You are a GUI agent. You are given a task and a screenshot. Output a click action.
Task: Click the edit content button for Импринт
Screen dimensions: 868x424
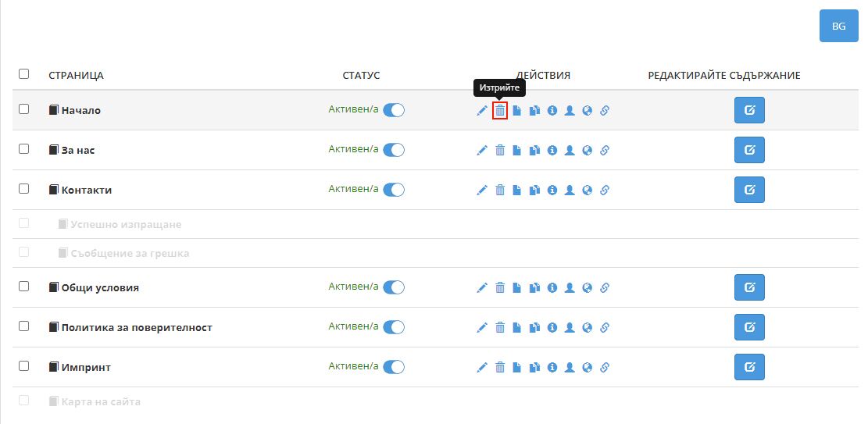click(749, 367)
